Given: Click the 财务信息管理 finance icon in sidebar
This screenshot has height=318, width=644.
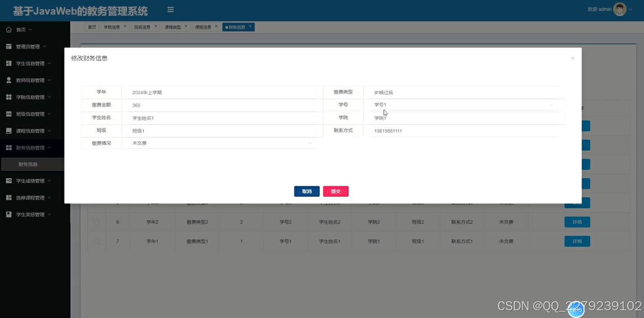Looking at the screenshot, I should tap(9, 147).
